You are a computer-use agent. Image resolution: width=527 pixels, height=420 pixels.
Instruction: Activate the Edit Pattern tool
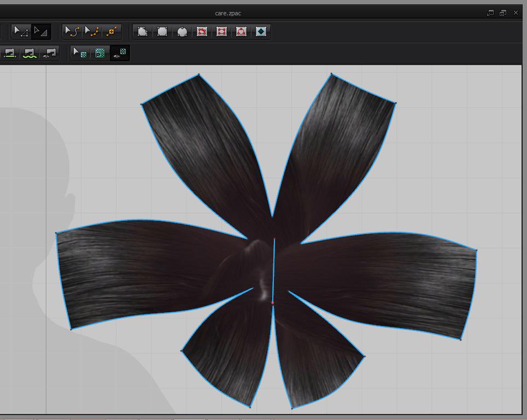coord(40,32)
